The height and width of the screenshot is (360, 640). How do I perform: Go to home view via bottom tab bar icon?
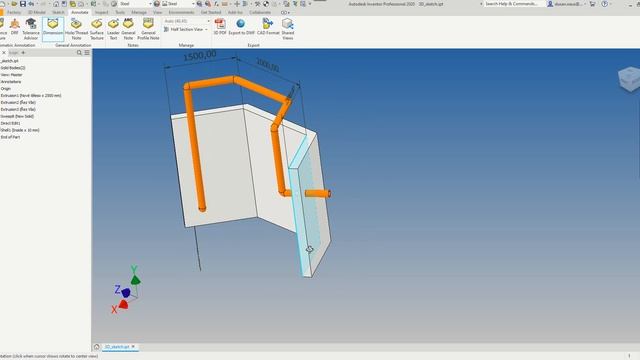point(97,347)
